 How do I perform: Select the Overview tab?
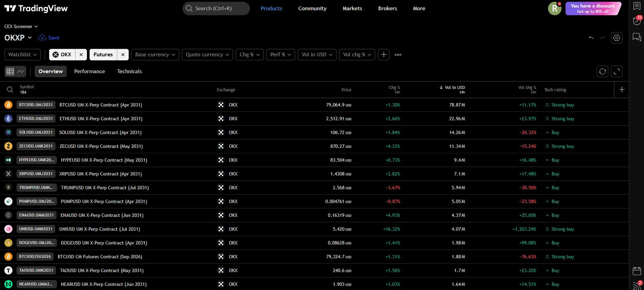click(51, 72)
